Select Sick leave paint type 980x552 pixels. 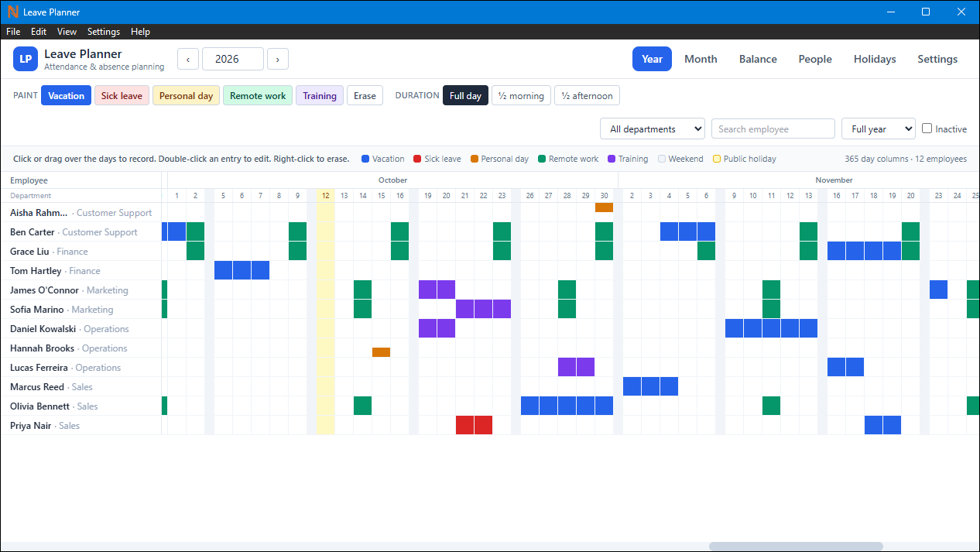[122, 96]
